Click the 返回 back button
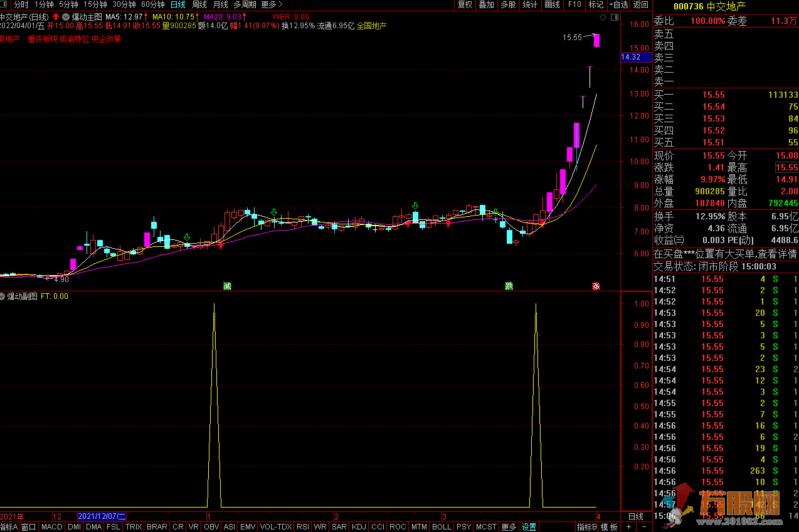The height and width of the screenshot is (532, 799). pos(640,4)
